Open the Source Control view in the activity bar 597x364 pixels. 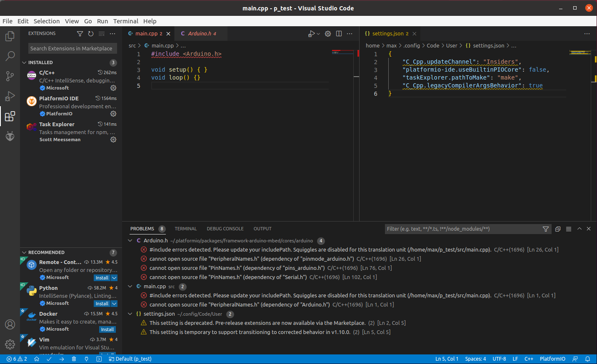pos(10,76)
